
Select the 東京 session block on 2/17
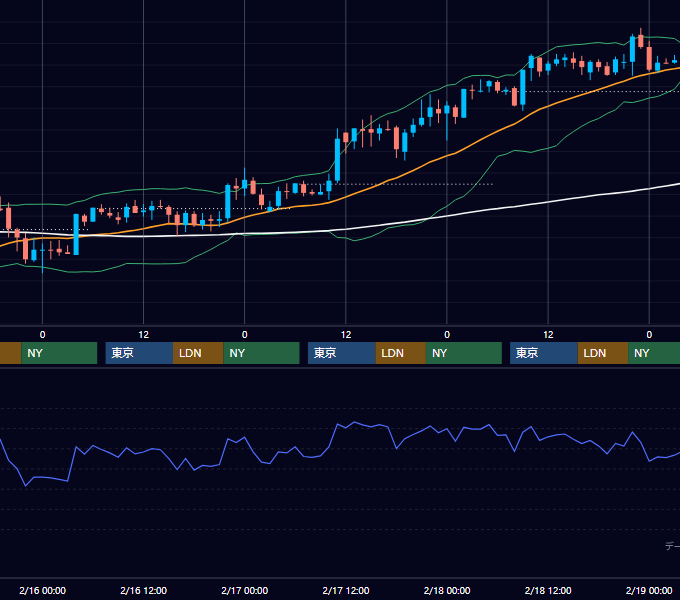342,353
